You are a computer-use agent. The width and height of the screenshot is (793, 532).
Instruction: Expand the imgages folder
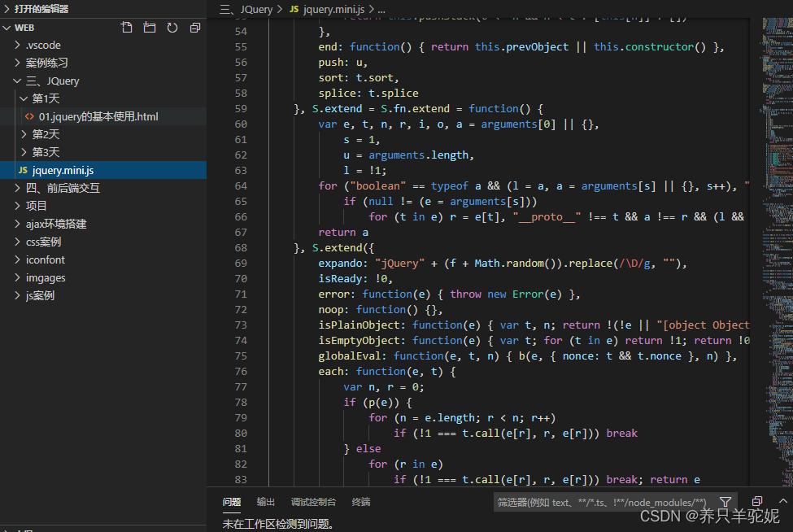coord(18,277)
